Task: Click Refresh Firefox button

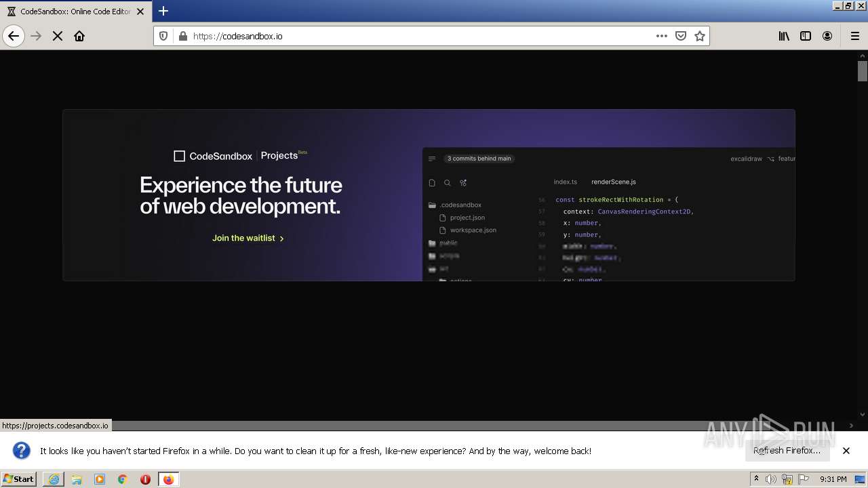Action: 787,451
